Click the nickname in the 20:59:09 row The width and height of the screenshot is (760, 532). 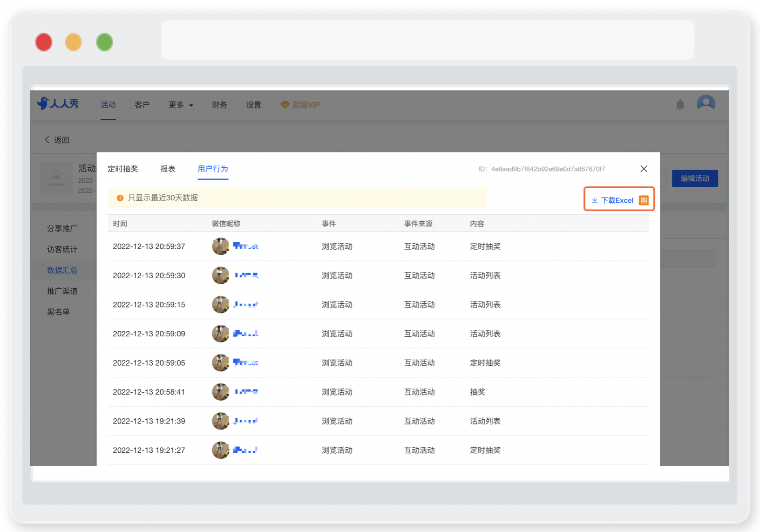(x=245, y=334)
